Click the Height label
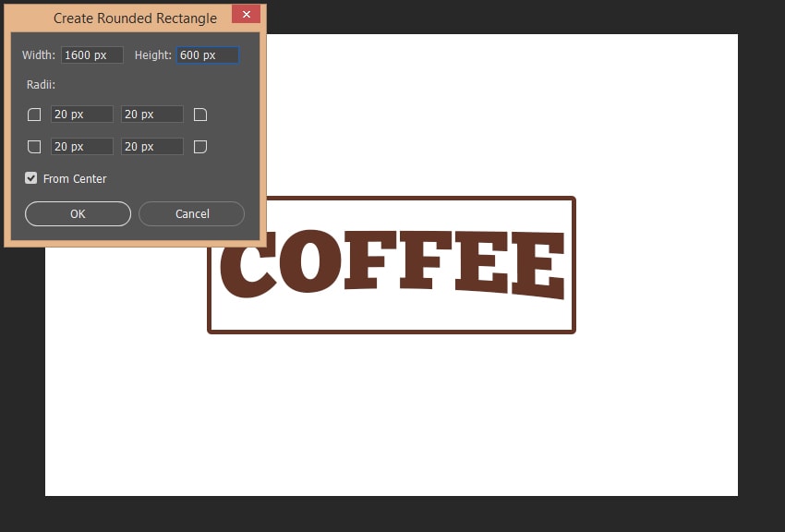 [153, 55]
